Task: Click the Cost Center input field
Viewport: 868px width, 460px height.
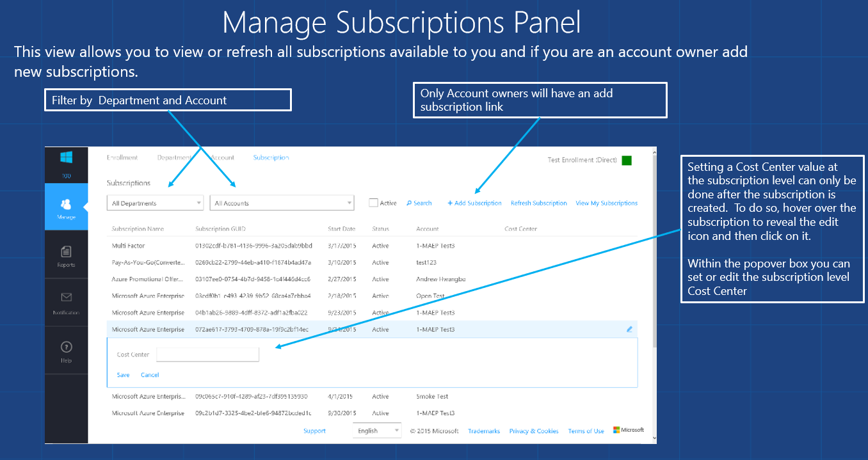Action: [208, 354]
